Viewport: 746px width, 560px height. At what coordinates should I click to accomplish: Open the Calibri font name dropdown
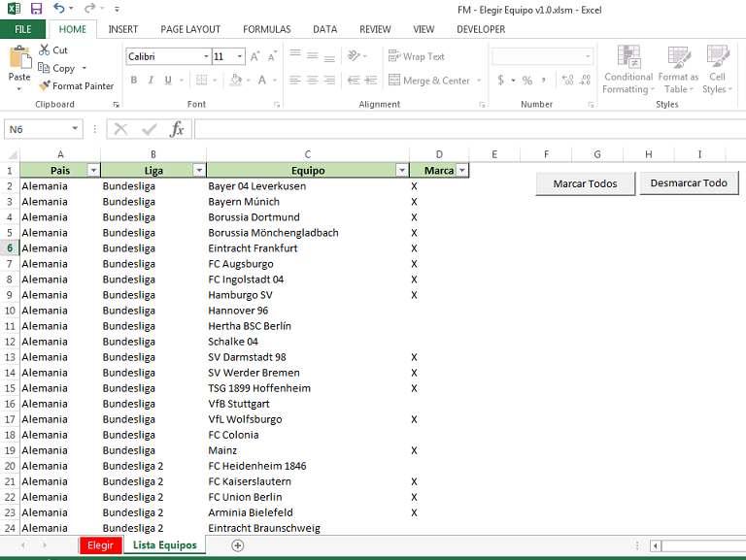(206, 56)
